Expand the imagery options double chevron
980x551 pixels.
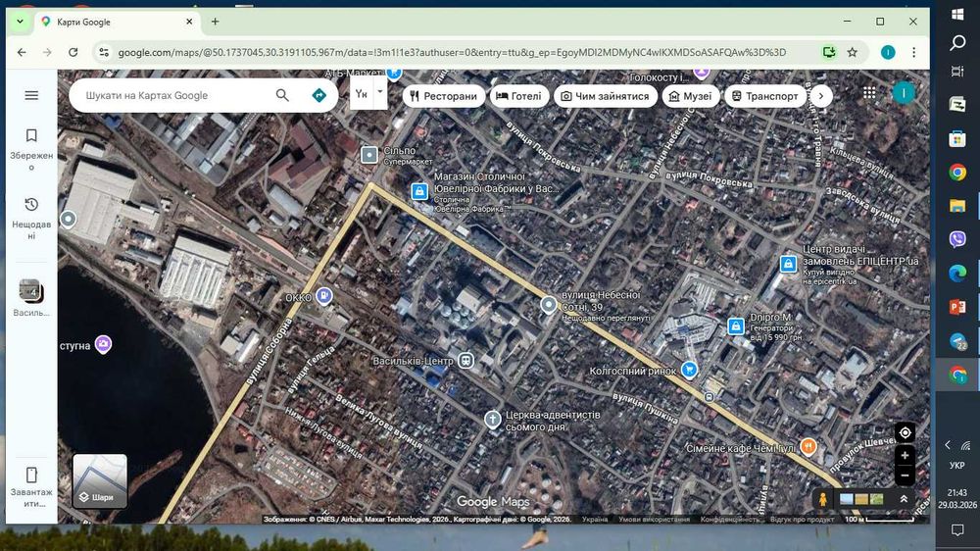pyautogui.click(x=904, y=499)
